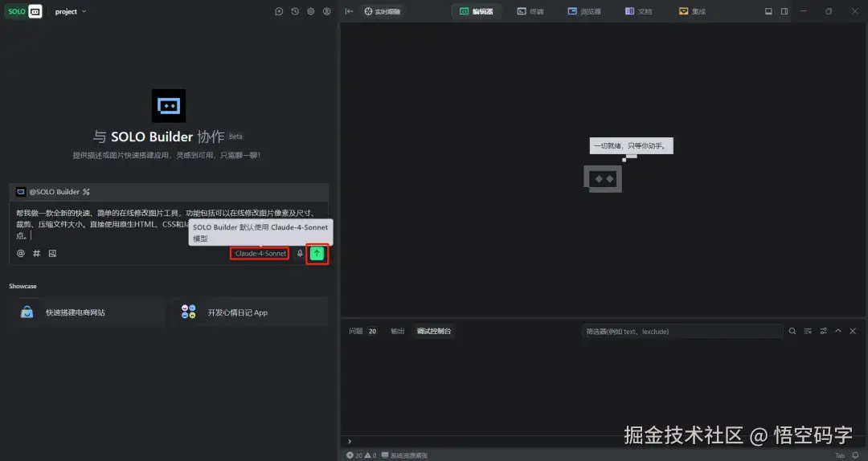Click the errors count icon in status bar

pyautogui.click(x=354, y=455)
